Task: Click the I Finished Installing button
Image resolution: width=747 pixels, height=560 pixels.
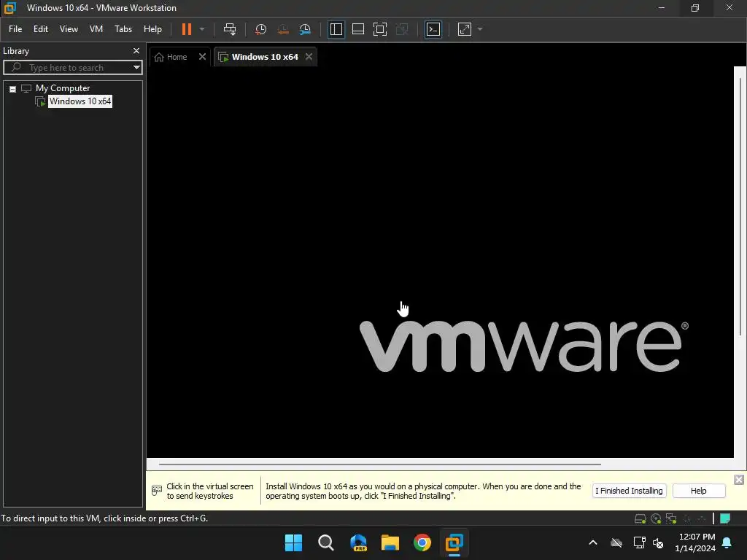Action: (629, 491)
